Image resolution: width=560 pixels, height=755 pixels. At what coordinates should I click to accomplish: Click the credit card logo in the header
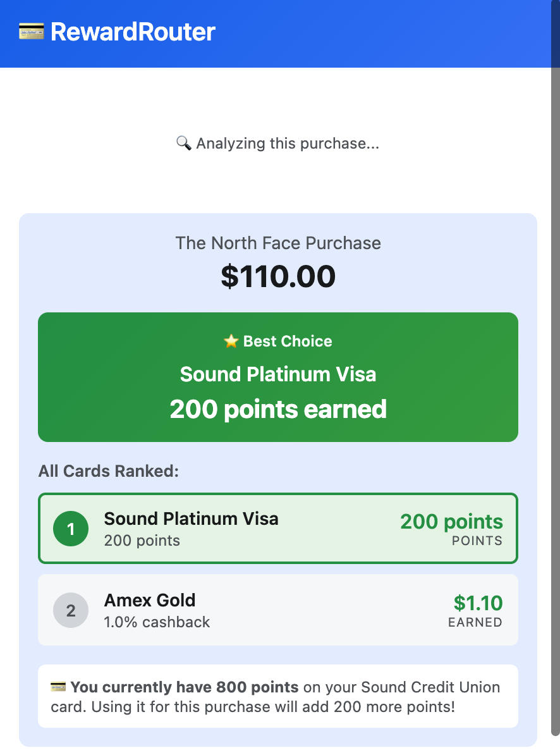[x=32, y=31]
